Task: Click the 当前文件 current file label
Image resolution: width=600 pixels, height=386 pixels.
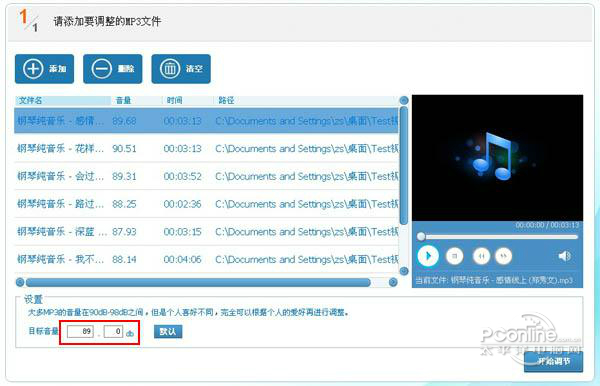Action: click(494, 280)
